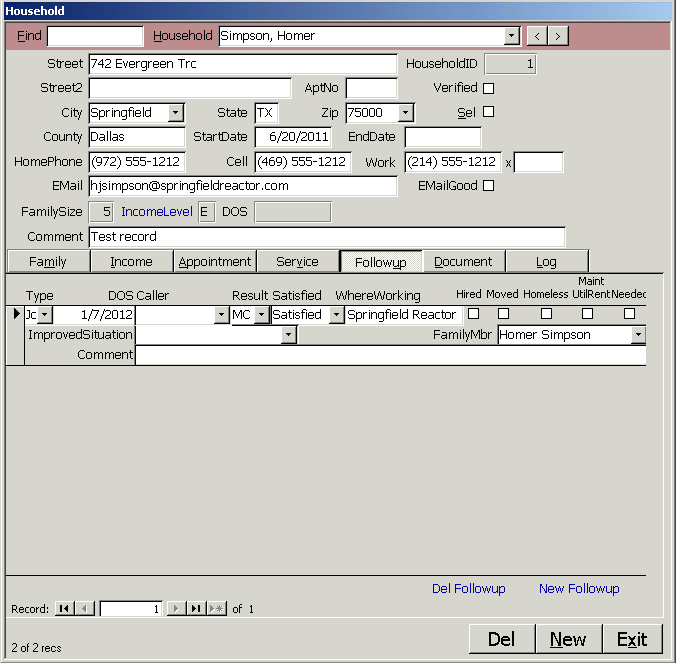Go to next household arrow button

558,36
